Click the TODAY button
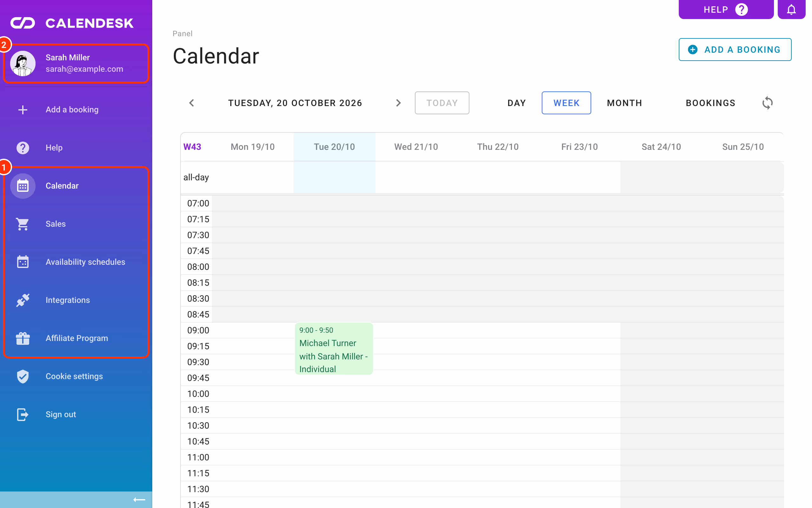 [442, 103]
